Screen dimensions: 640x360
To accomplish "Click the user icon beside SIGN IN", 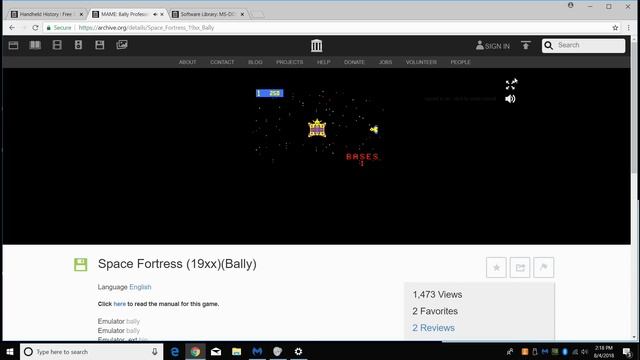I will pos(480,45).
